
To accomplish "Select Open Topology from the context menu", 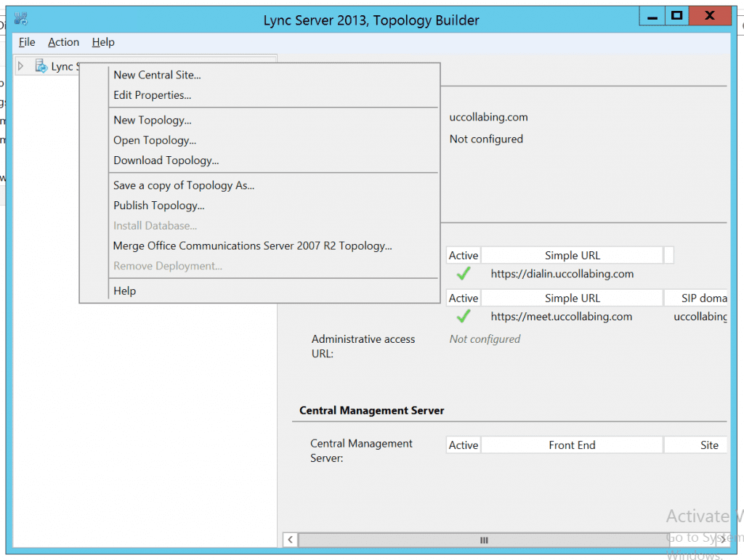I will [155, 140].
